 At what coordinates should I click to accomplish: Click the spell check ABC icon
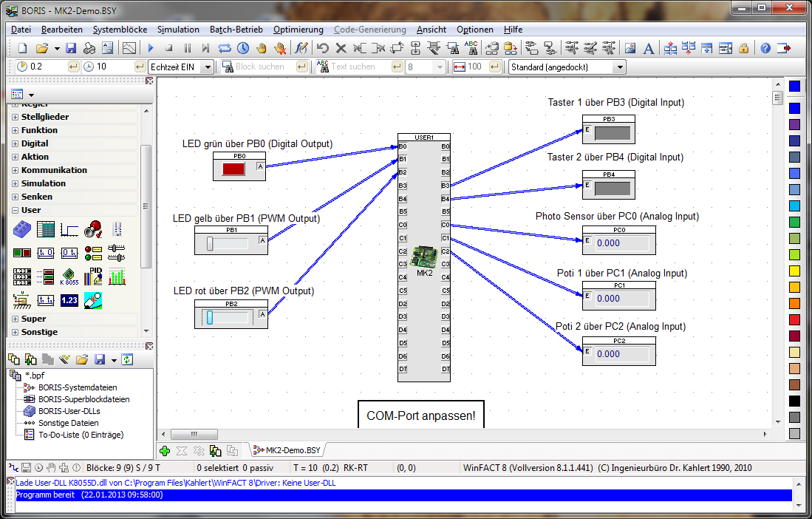(471, 48)
